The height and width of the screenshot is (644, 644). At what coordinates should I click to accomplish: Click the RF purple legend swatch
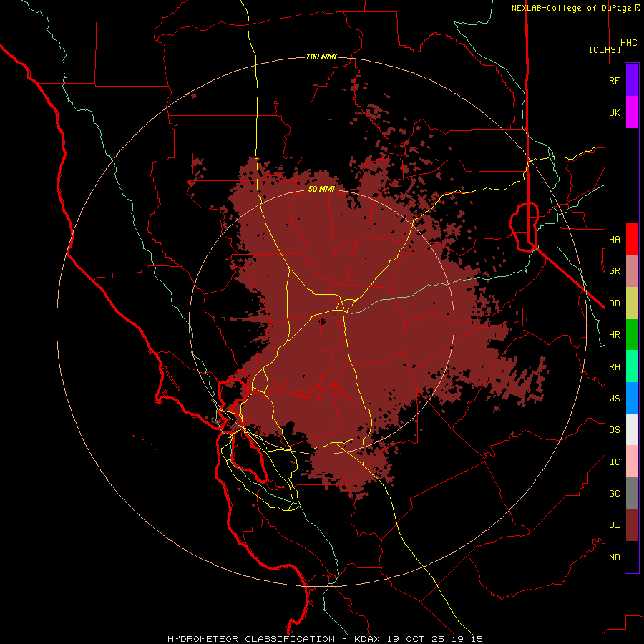click(632, 80)
